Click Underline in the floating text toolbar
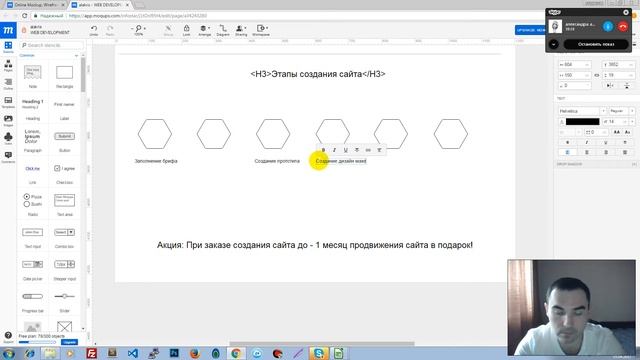This screenshot has height=360, width=640. coord(345,150)
